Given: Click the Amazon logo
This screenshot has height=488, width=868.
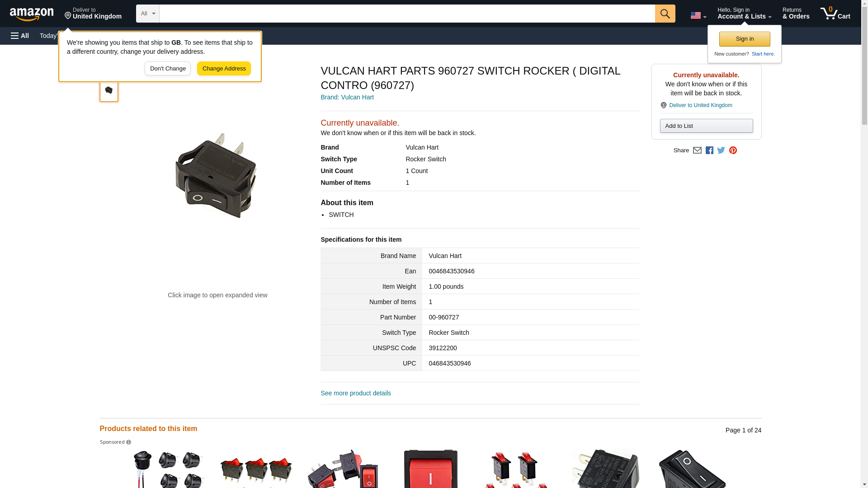Looking at the screenshot, I should tap(32, 14).
